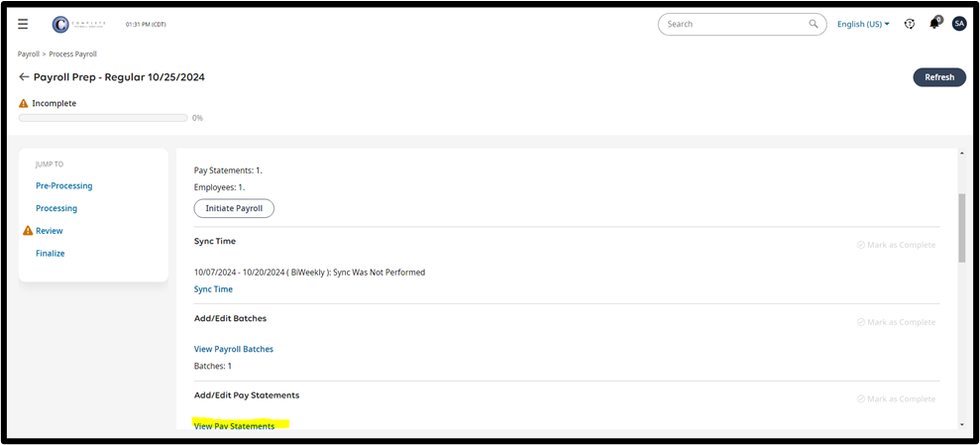This screenshot has width=980, height=445.
Task: Click the scrollbar up arrow
Action: (x=961, y=154)
